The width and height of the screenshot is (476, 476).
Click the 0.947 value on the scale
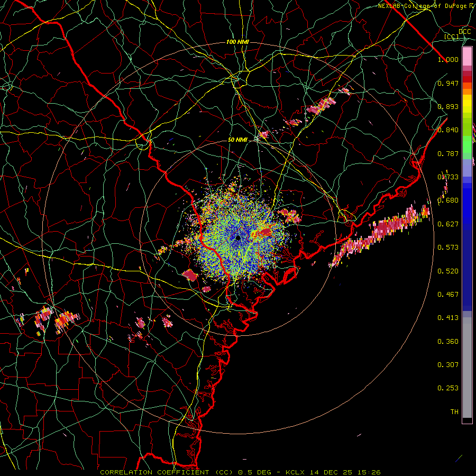pyautogui.click(x=448, y=83)
